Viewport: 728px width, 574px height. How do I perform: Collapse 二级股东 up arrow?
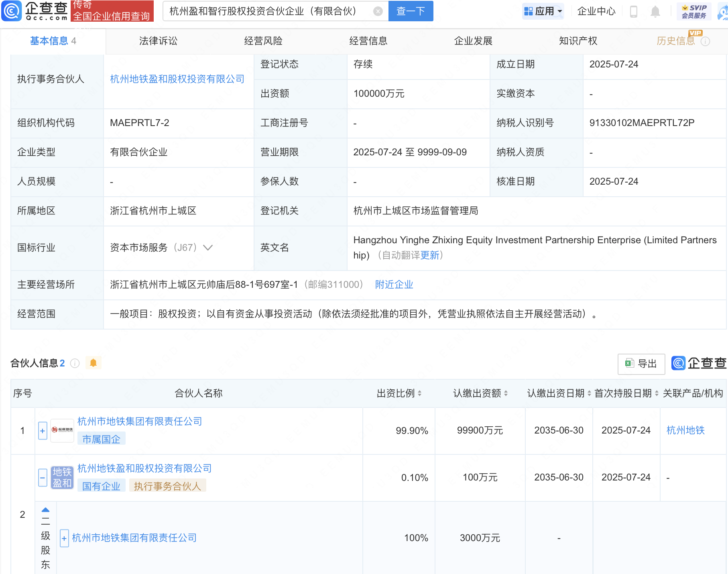click(45, 510)
